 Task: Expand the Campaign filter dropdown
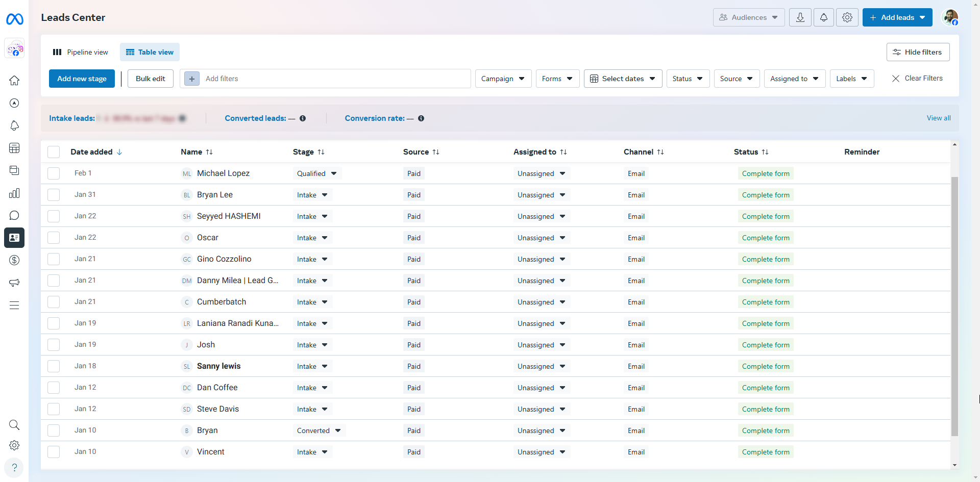coord(503,79)
